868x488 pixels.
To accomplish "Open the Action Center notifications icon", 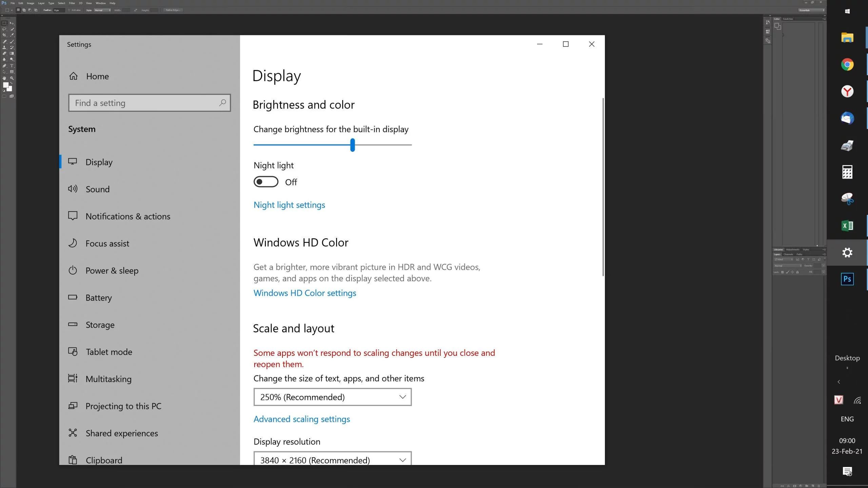I will 847,471.
